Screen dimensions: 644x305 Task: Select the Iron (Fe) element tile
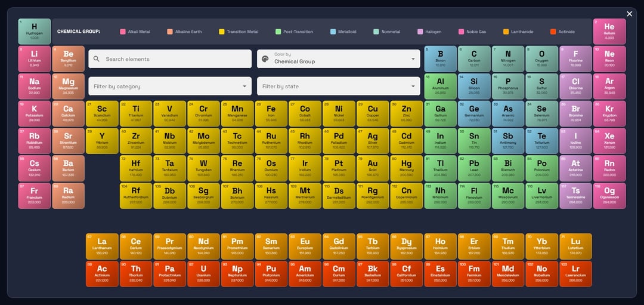[271, 113]
